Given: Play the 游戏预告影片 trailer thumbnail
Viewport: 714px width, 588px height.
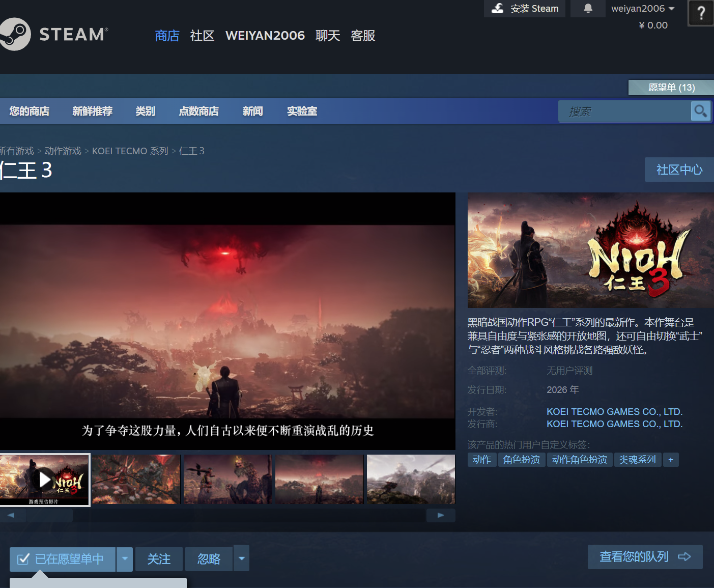Looking at the screenshot, I should point(45,480).
